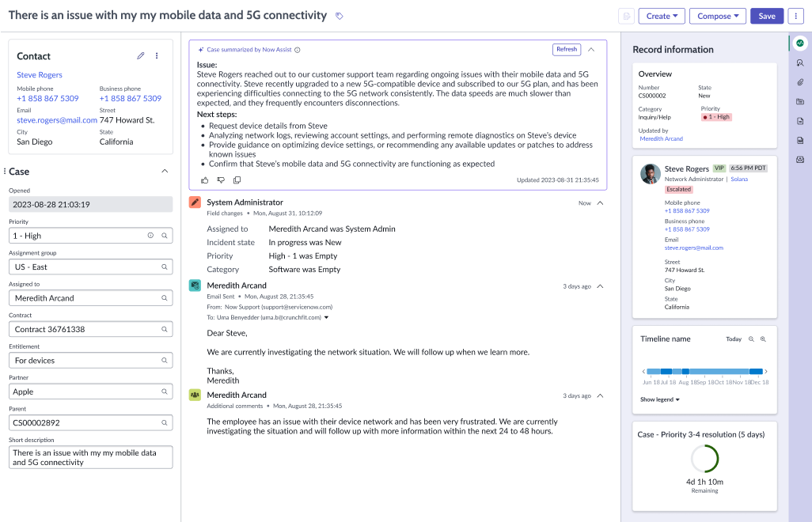The image size is (812, 522).
Task: Click the timeline bar
Action: coord(705,372)
